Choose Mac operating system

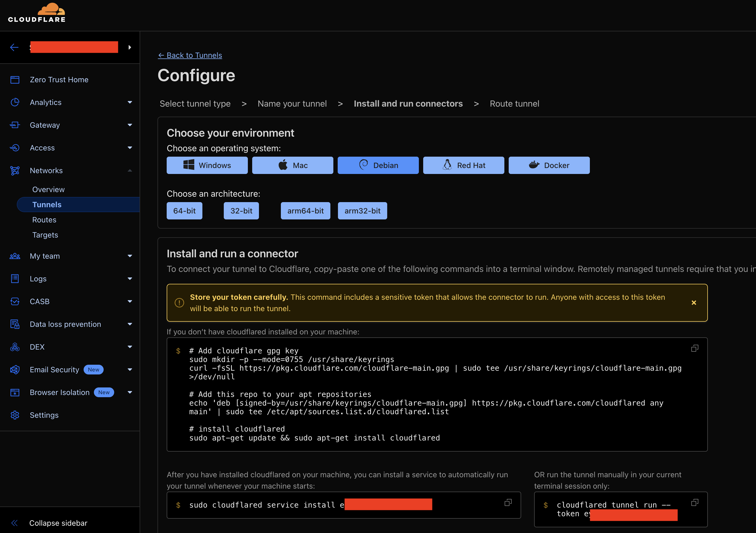(x=293, y=165)
